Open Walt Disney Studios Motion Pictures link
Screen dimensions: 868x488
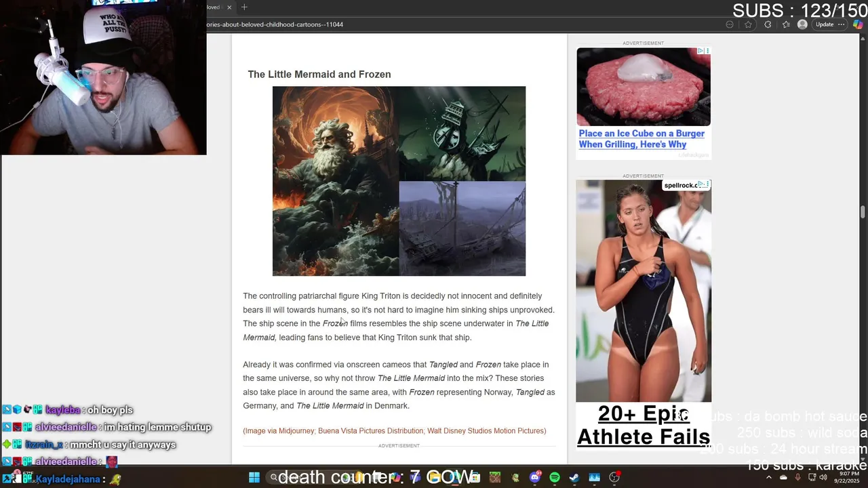point(486,431)
